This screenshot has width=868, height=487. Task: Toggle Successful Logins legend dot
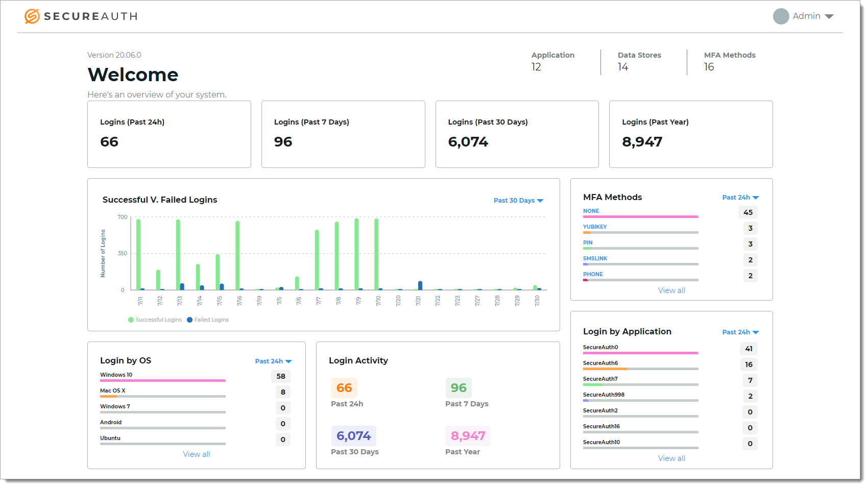[x=131, y=320]
